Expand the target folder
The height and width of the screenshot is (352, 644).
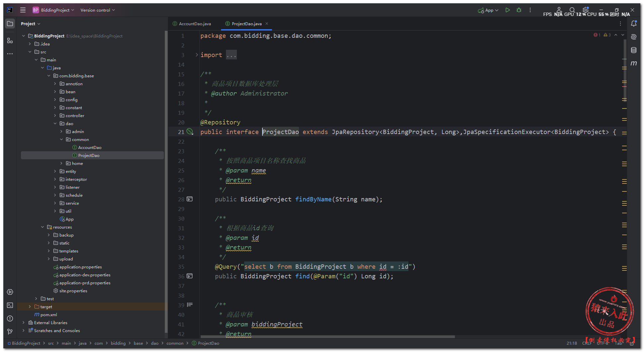(x=30, y=307)
